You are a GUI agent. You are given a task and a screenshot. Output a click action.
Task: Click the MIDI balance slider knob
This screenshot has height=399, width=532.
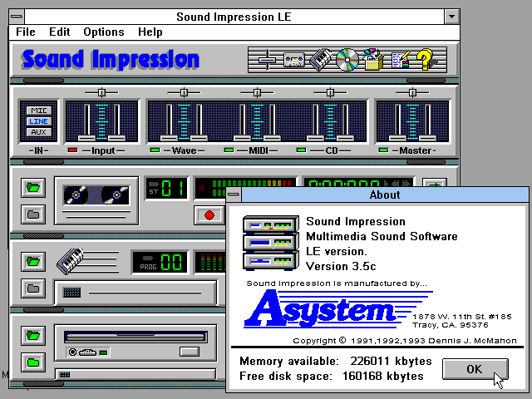click(x=257, y=92)
